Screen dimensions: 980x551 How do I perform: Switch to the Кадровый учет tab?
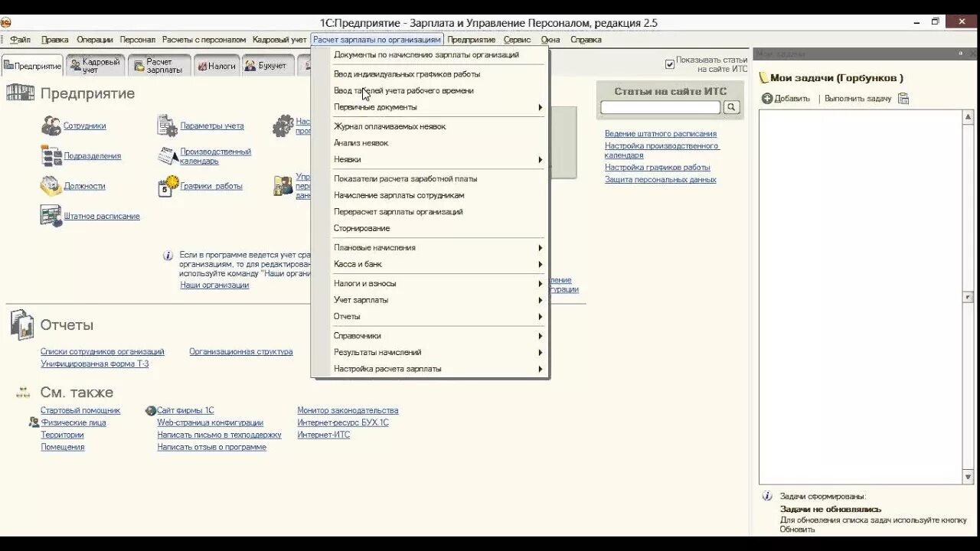pyautogui.click(x=96, y=66)
